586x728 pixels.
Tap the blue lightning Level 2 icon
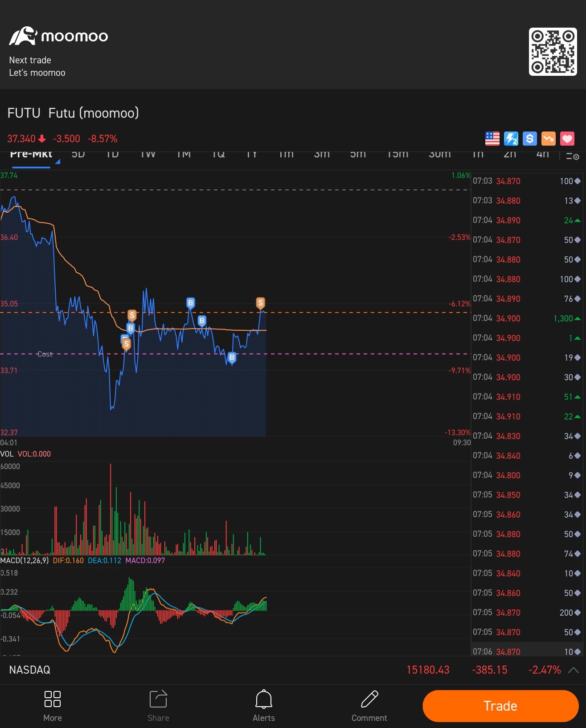(511, 139)
